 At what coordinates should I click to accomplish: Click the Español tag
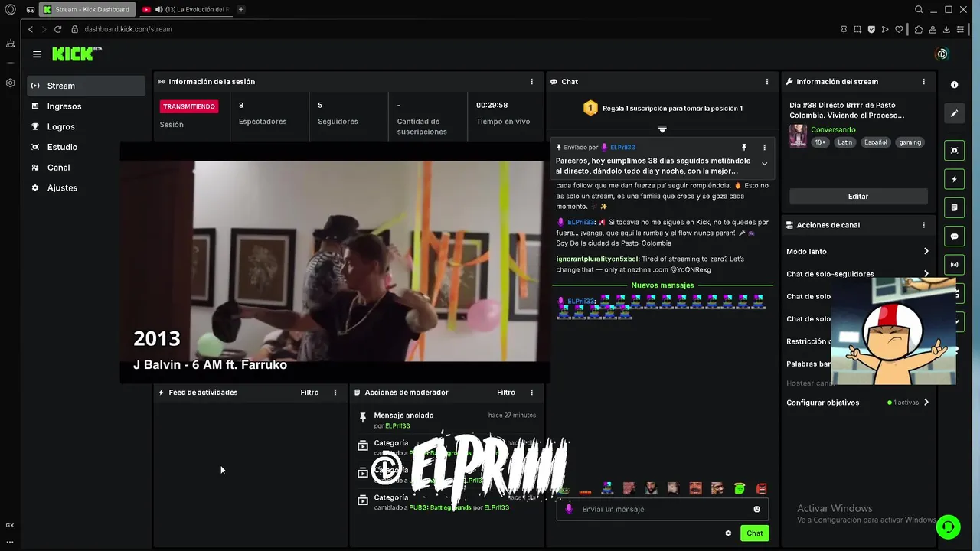(x=875, y=142)
